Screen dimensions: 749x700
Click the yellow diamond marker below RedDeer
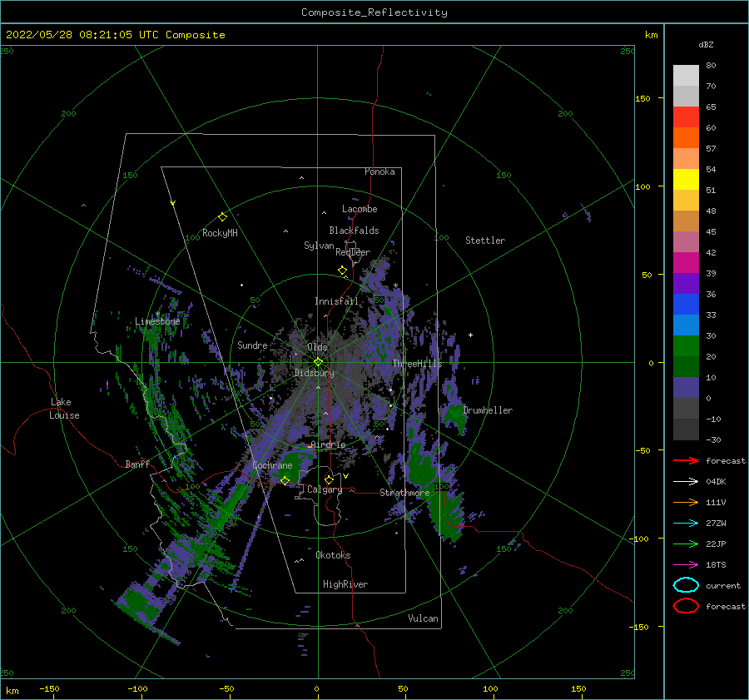(x=342, y=271)
